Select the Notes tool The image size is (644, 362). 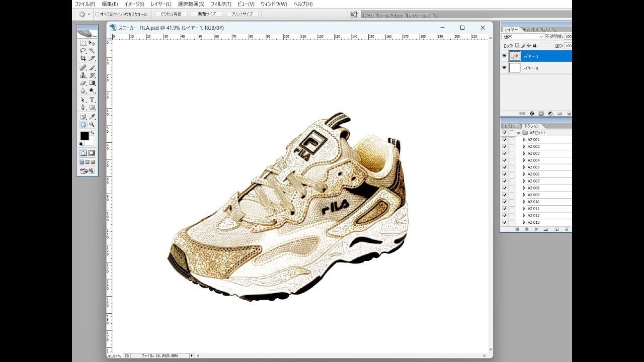click(83, 117)
